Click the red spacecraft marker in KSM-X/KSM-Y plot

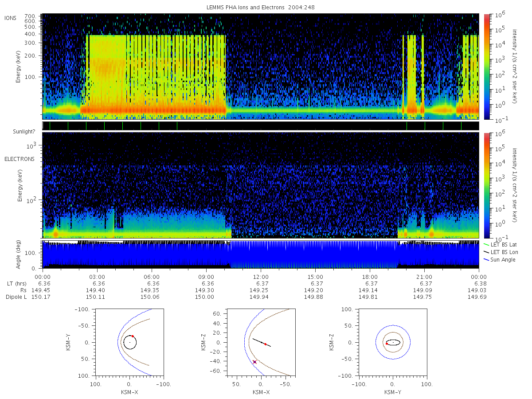[x=133, y=336]
